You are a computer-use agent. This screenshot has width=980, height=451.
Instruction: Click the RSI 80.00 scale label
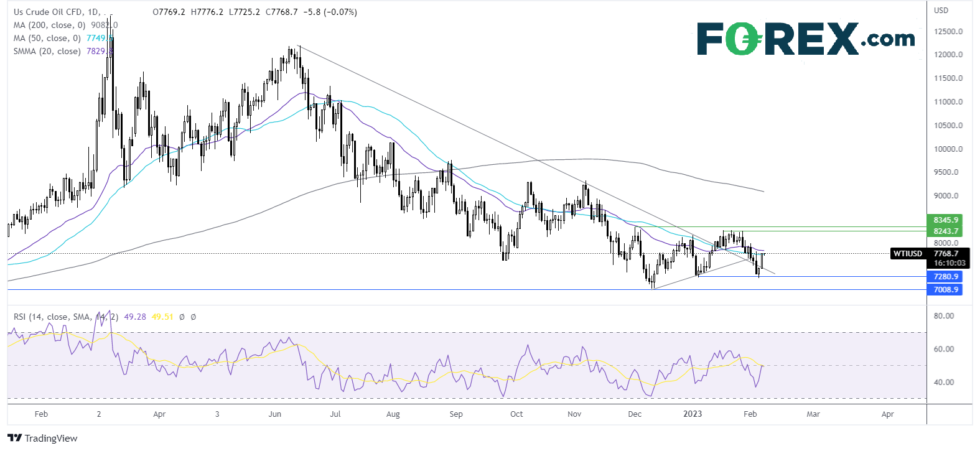point(944,315)
